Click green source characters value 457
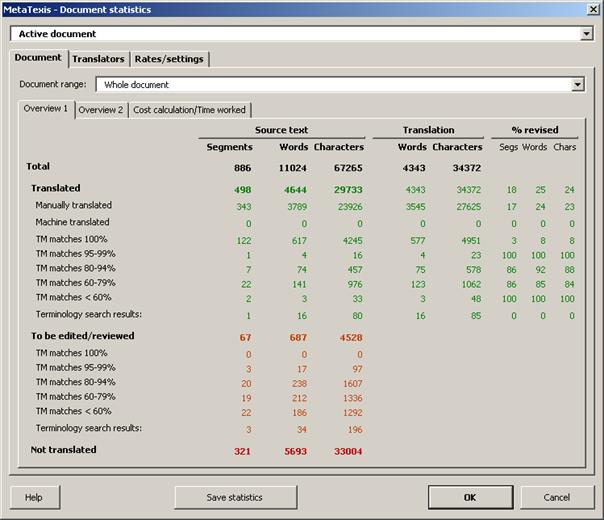 coord(355,270)
